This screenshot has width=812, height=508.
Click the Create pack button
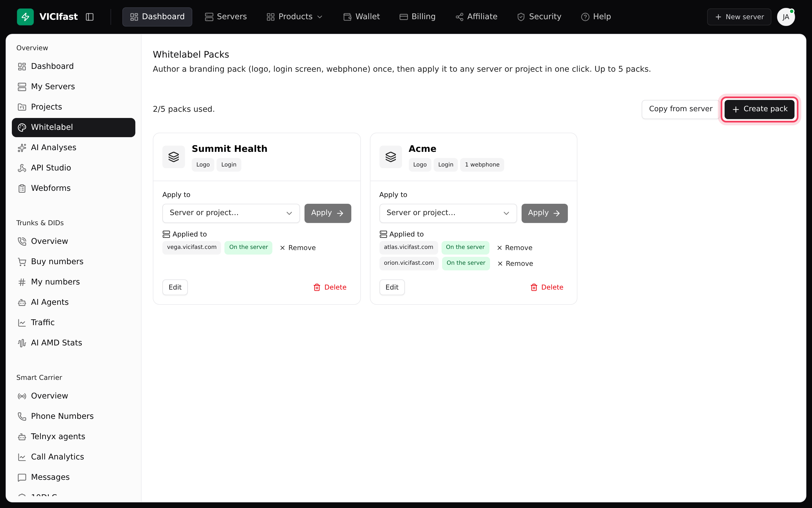pos(760,109)
